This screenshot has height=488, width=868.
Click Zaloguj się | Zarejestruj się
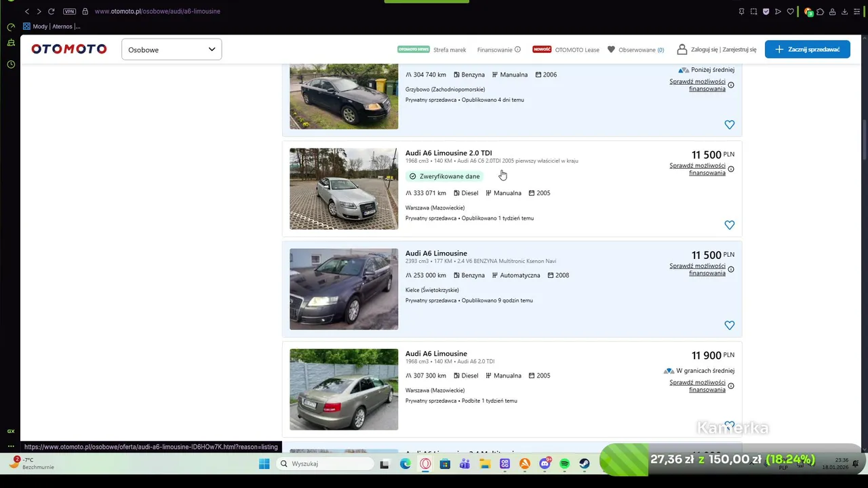tap(723, 49)
